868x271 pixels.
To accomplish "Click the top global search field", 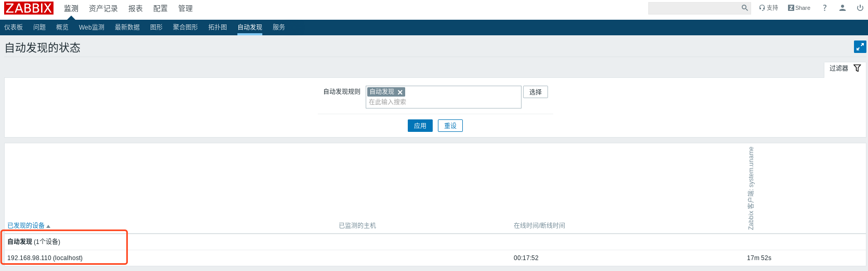I will [x=694, y=8].
